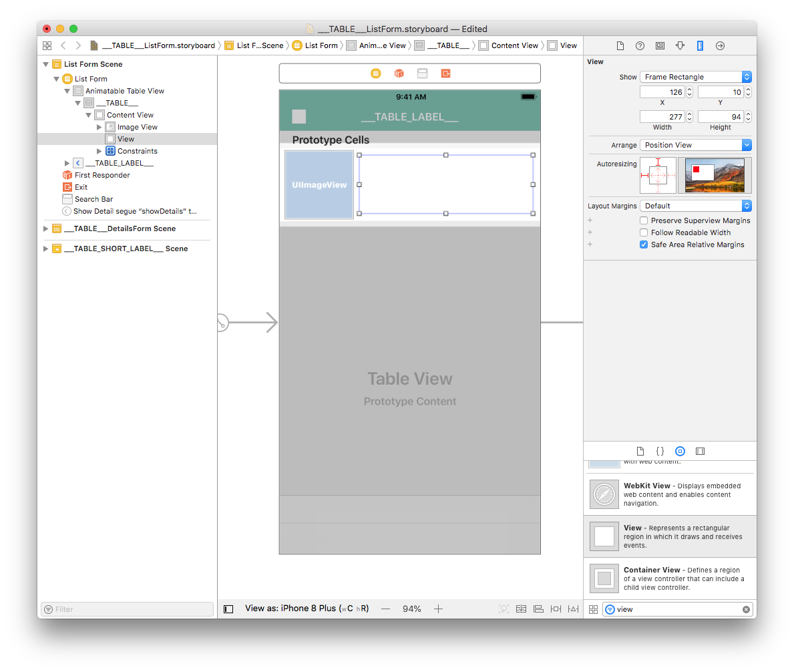This screenshot has height=672, width=794.
Task: Click Content View in jump bar
Action: (x=509, y=45)
